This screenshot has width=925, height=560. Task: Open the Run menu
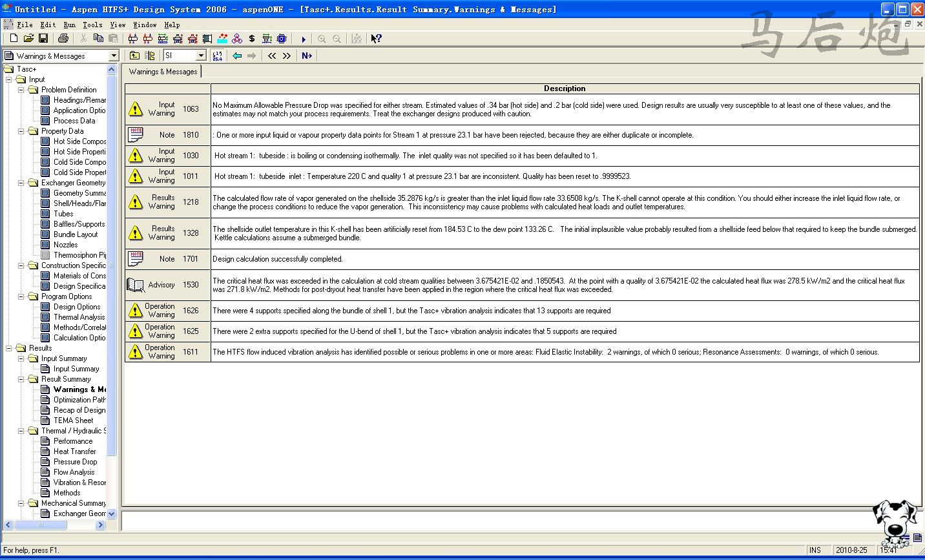[69, 25]
